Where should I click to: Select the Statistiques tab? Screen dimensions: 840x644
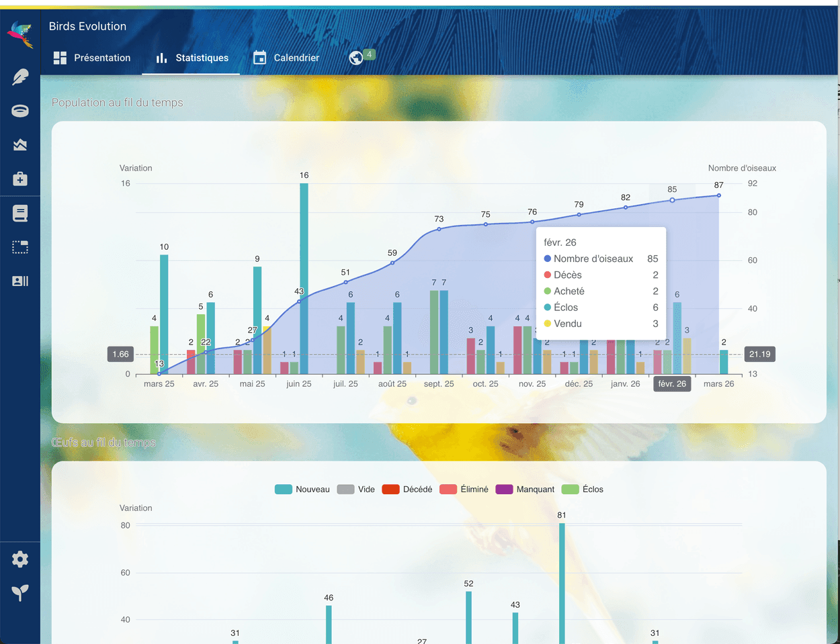[192, 58]
